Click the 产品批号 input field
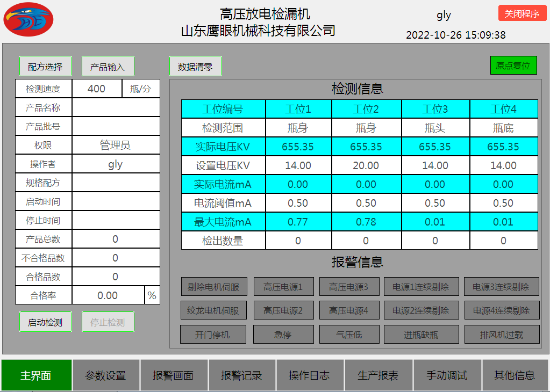The width and height of the screenshot is (550, 392). [x=116, y=127]
